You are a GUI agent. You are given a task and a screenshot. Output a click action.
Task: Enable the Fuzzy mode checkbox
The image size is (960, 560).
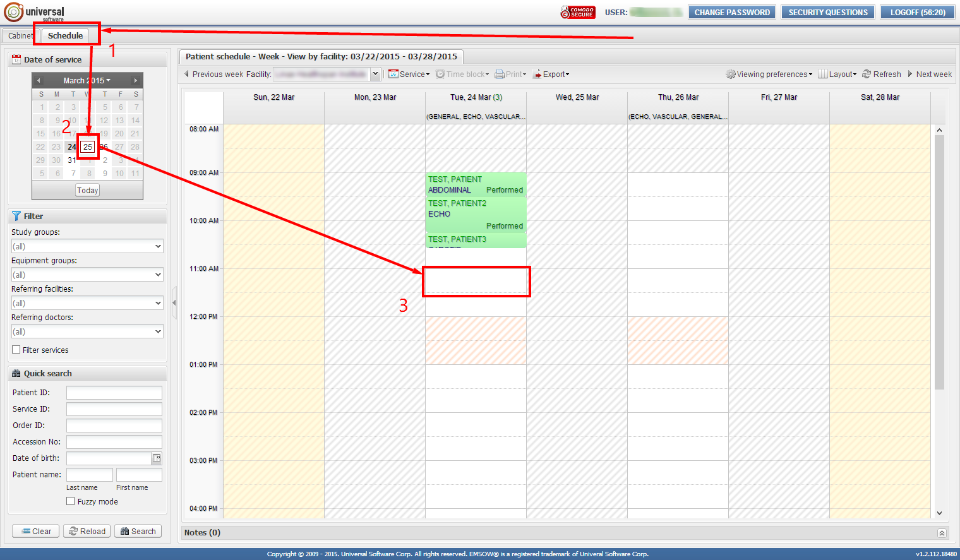pyautogui.click(x=71, y=501)
